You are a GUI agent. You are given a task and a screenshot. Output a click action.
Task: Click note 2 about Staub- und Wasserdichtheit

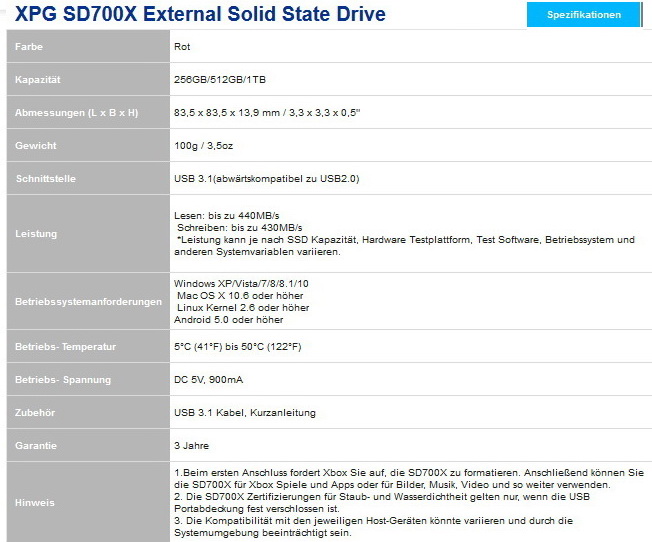pos(382,502)
